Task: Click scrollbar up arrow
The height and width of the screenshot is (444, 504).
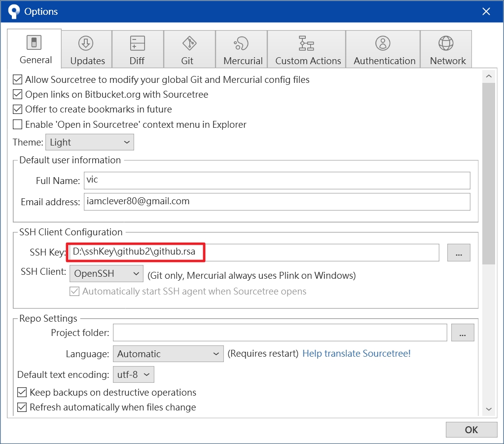Action: pos(489,76)
